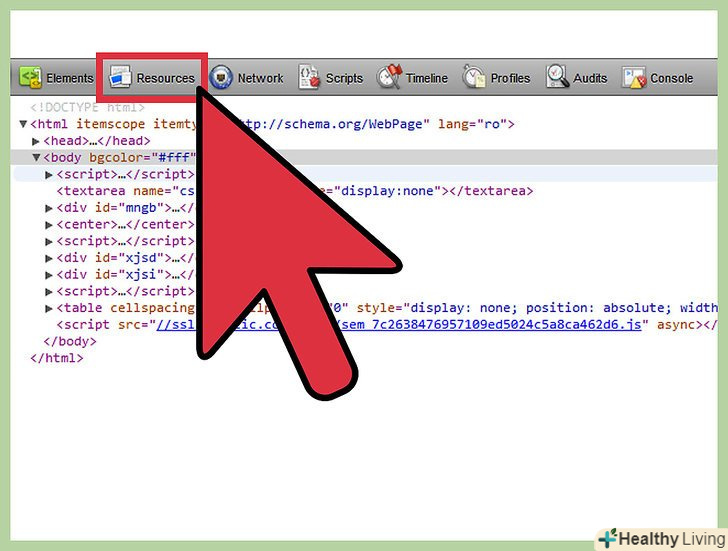This screenshot has height=551, width=728.
Task: Switch to the Elements tab label
Action: click(70, 78)
